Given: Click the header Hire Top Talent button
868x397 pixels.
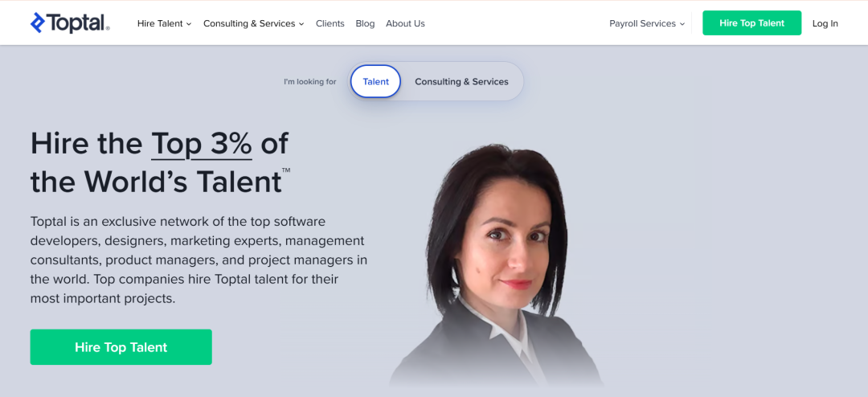Looking at the screenshot, I should point(751,23).
